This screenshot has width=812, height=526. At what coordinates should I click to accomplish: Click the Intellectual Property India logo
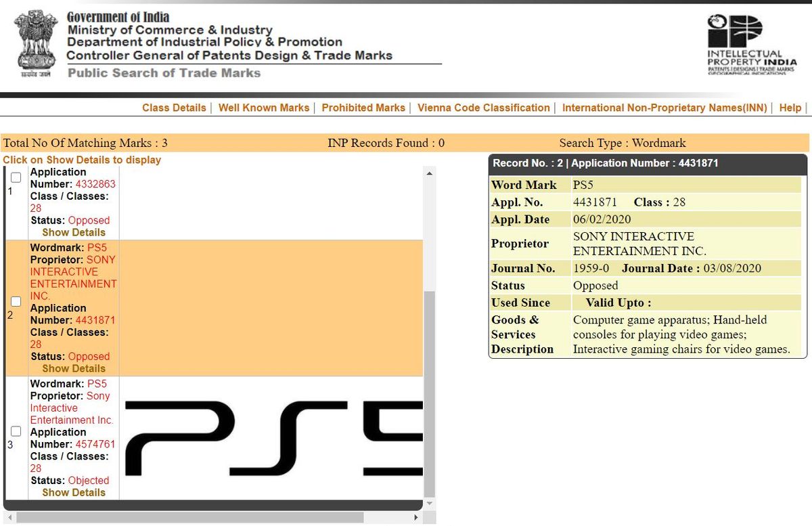[752, 43]
